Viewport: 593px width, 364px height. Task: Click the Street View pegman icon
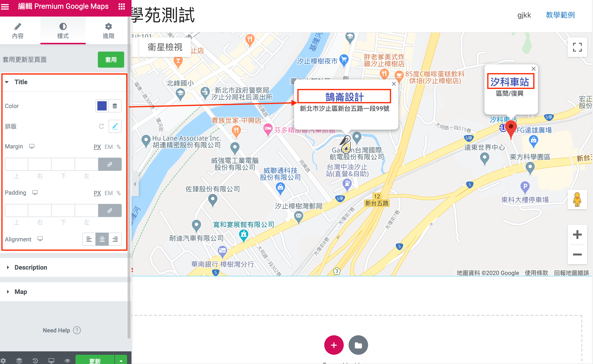click(577, 199)
